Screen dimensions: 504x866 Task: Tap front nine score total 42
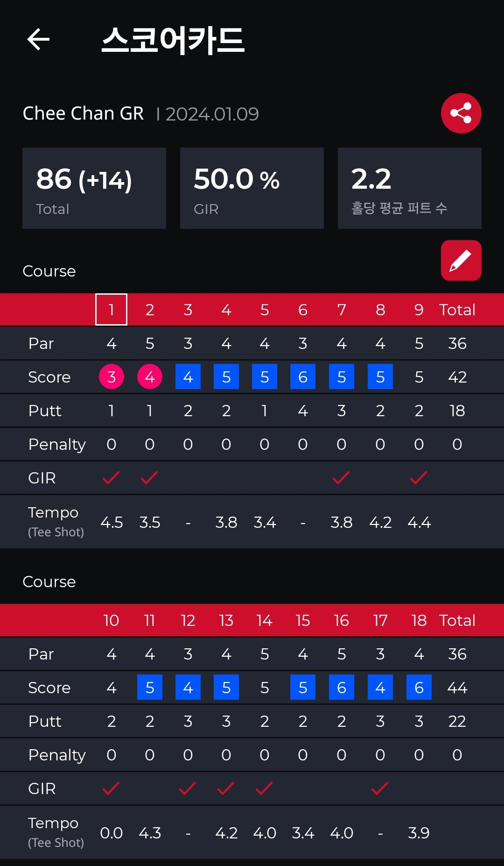coord(457,377)
